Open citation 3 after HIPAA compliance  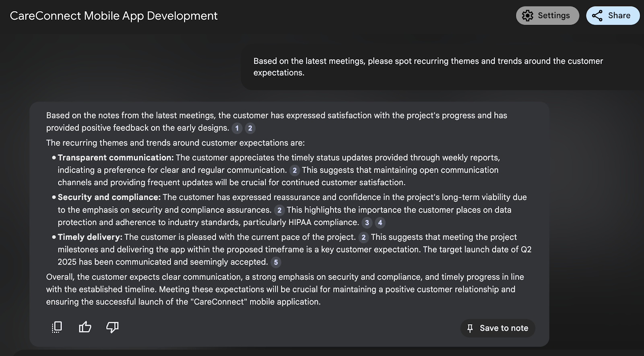tap(367, 223)
